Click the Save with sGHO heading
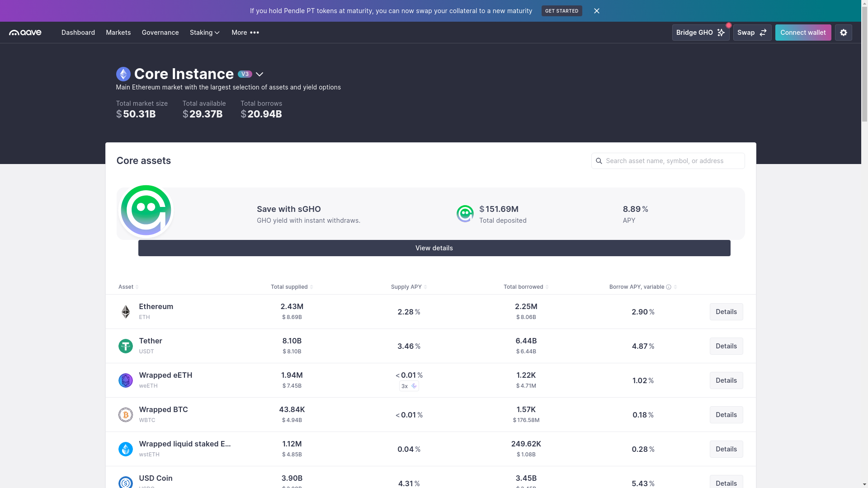The width and height of the screenshot is (868, 488). coord(289,209)
